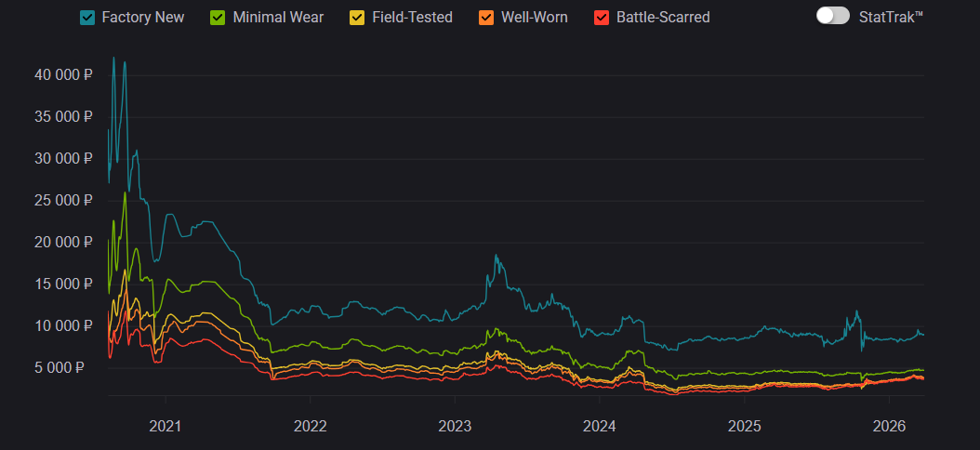Click the 2023 year marker
Image resolution: width=980 pixels, height=450 pixels.
tap(455, 425)
